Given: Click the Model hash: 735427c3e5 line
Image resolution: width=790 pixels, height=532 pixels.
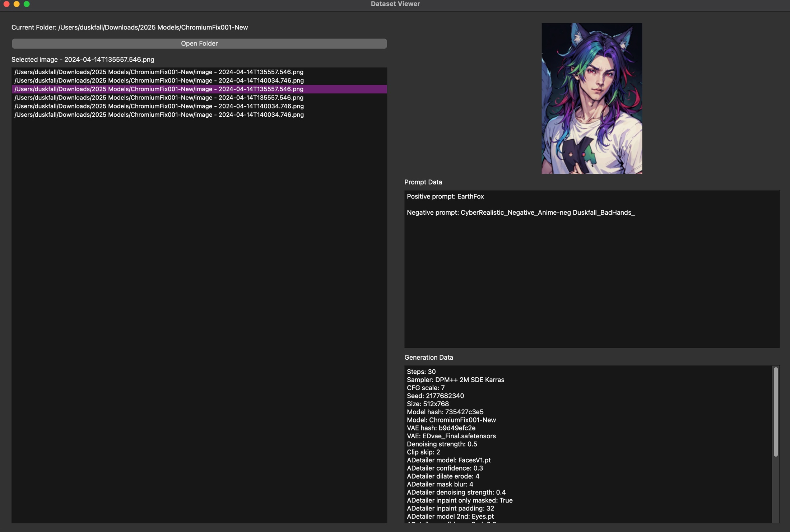Looking at the screenshot, I should (x=445, y=412).
